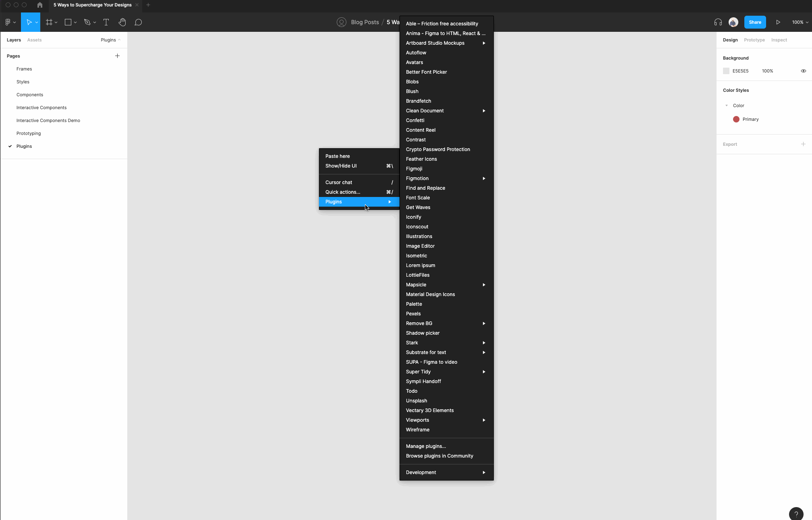Select the Comment tool

click(x=138, y=22)
